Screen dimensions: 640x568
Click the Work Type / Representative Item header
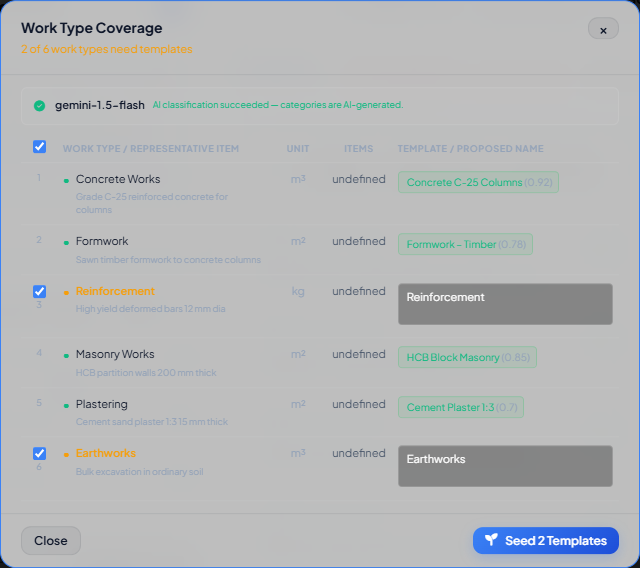click(151, 149)
